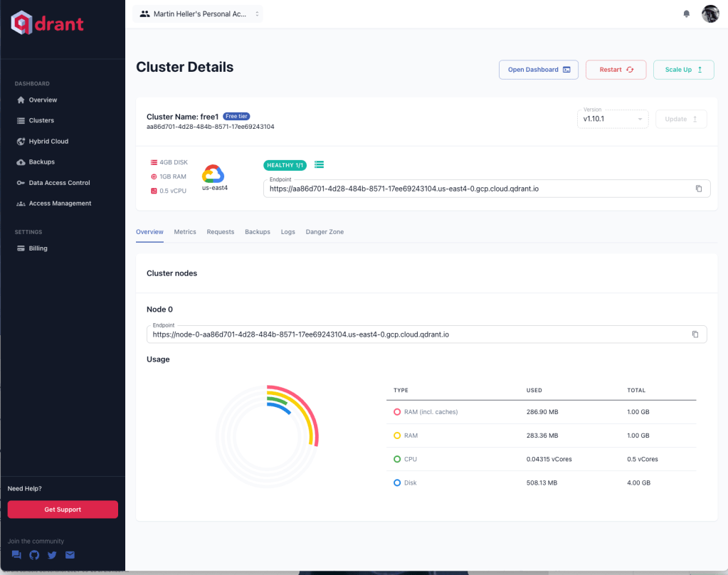Click the Billing card icon
Image resolution: width=728 pixels, height=575 pixels.
tap(21, 248)
